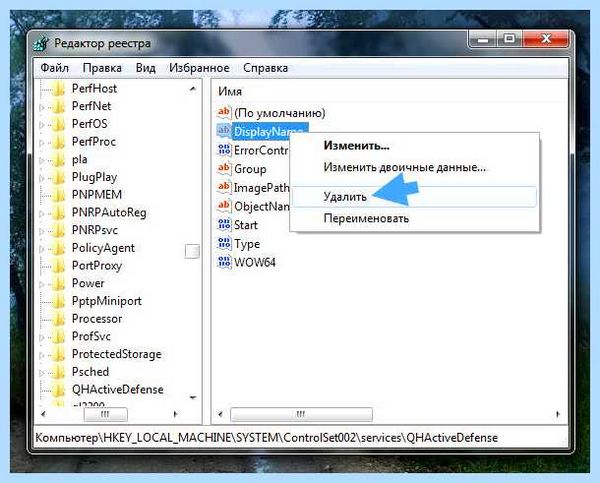
Task: Click the (По умолчанию) string value icon
Action: (x=224, y=113)
